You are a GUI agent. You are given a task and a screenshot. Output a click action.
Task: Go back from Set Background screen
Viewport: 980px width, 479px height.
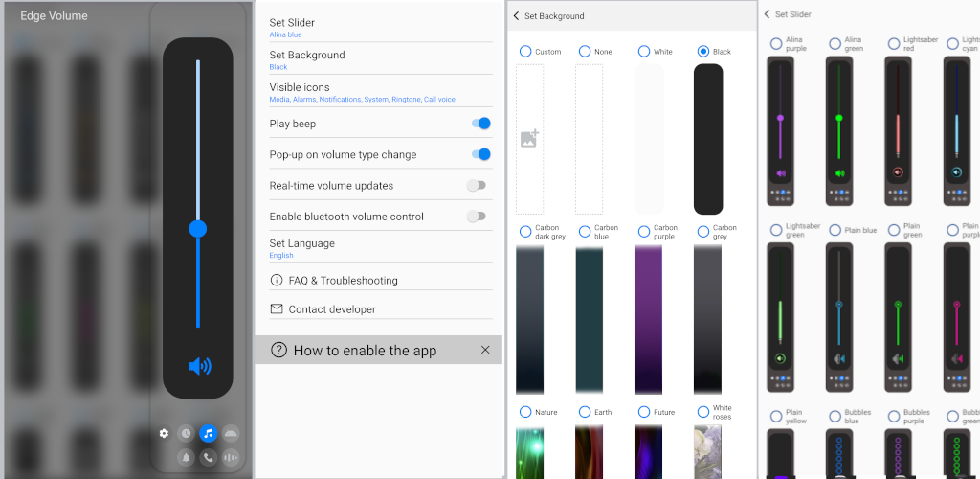pos(516,16)
